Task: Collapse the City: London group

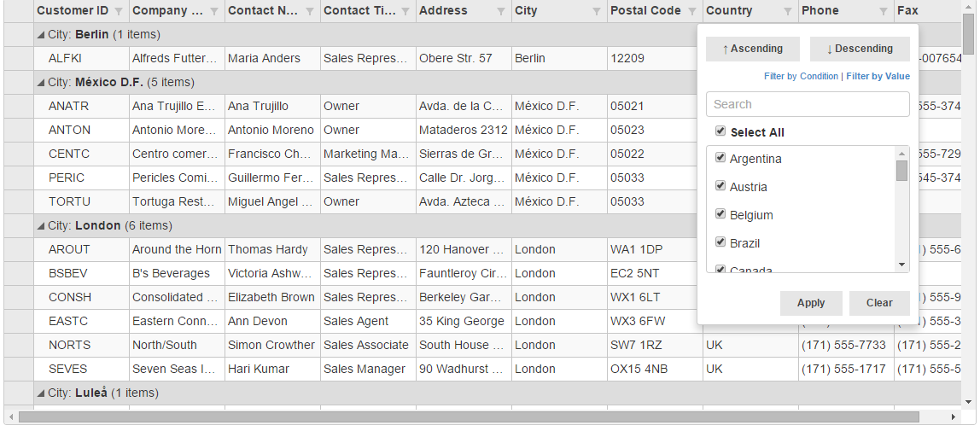Action: [41, 226]
